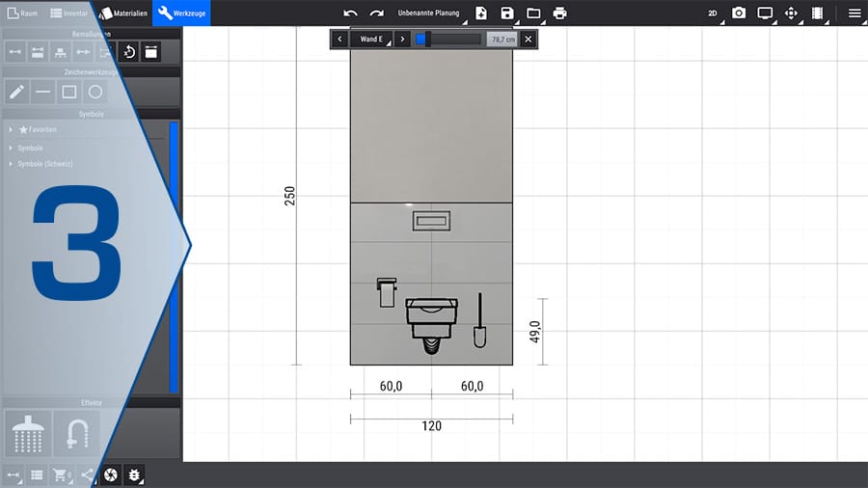
Task: Open the Raum tab
Action: (x=22, y=13)
